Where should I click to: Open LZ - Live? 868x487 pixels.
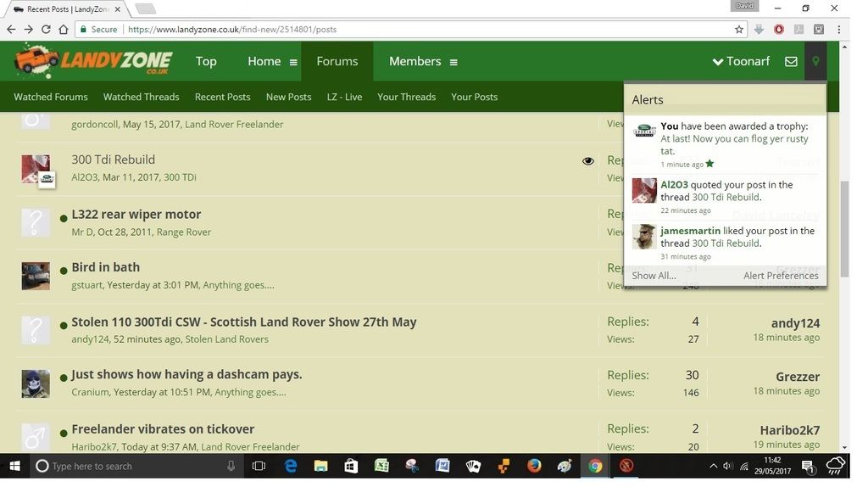[x=344, y=97]
